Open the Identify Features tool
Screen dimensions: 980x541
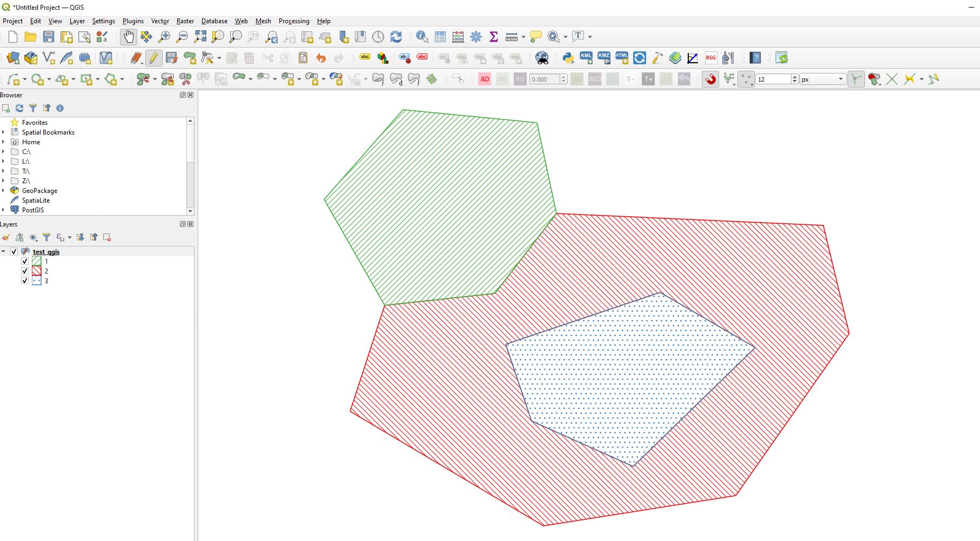tap(420, 36)
